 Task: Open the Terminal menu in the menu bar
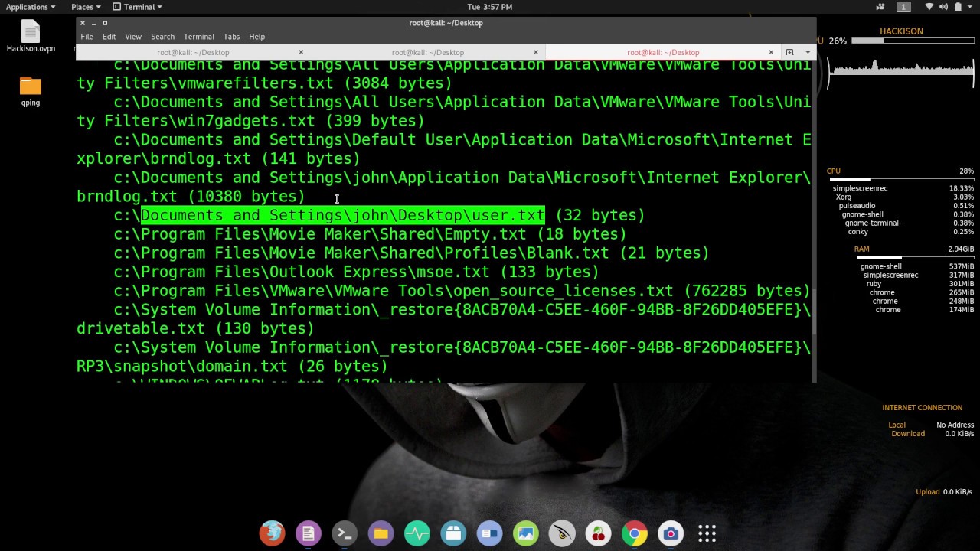[x=199, y=37]
